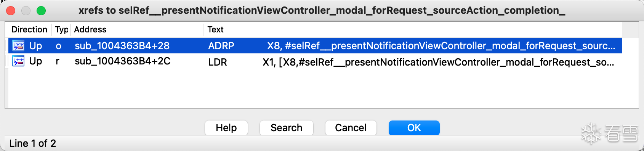The width and height of the screenshot is (644, 151).
Task: Open the Search dialog button
Action: point(286,128)
